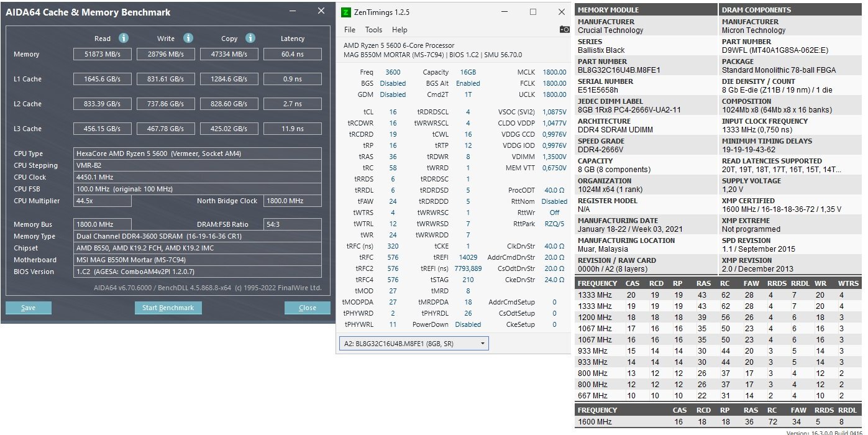Click L1 Cache read value 1645.6 GB/s

[103, 80]
